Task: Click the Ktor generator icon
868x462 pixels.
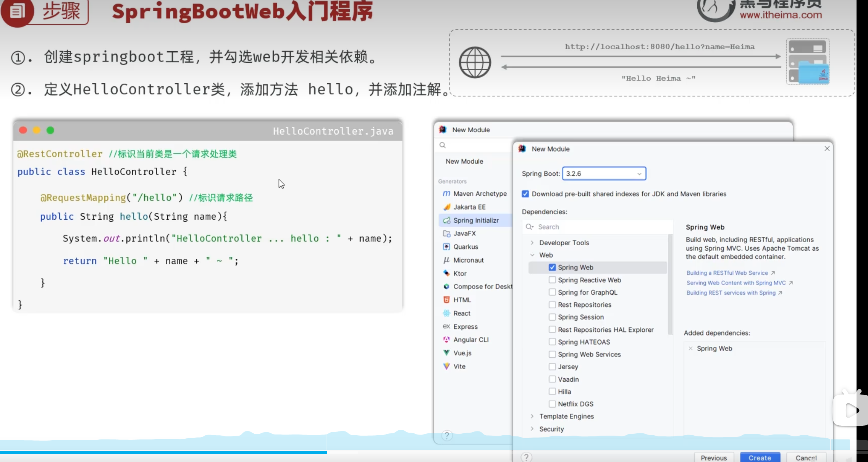Action: [x=446, y=273]
